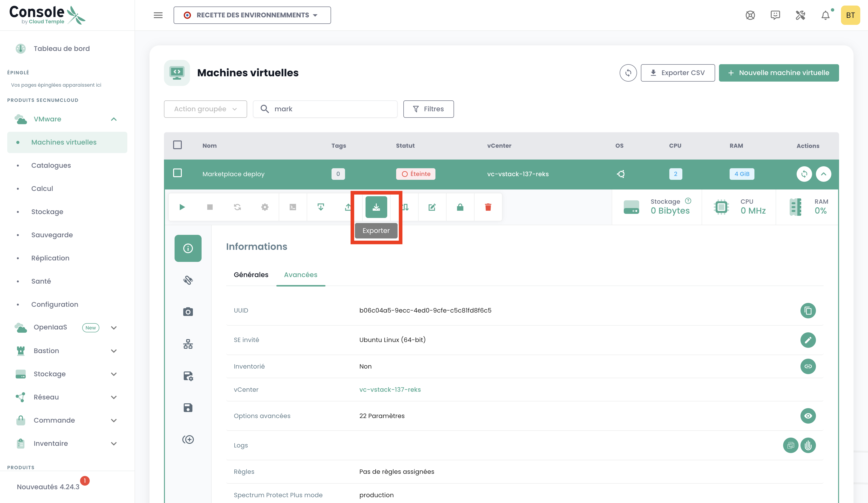Switch to the Générales tab

tap(251, 275)
